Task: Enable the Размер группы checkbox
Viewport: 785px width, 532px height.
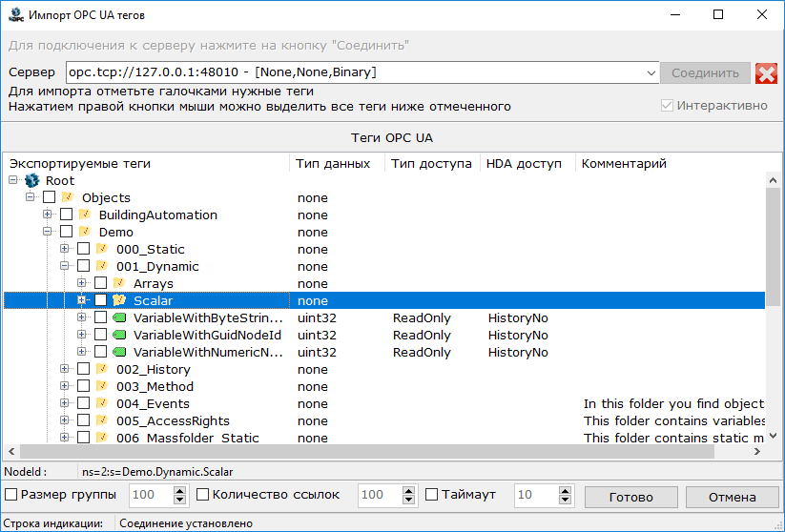Action: pyautogui.click(x=11, y=495)
